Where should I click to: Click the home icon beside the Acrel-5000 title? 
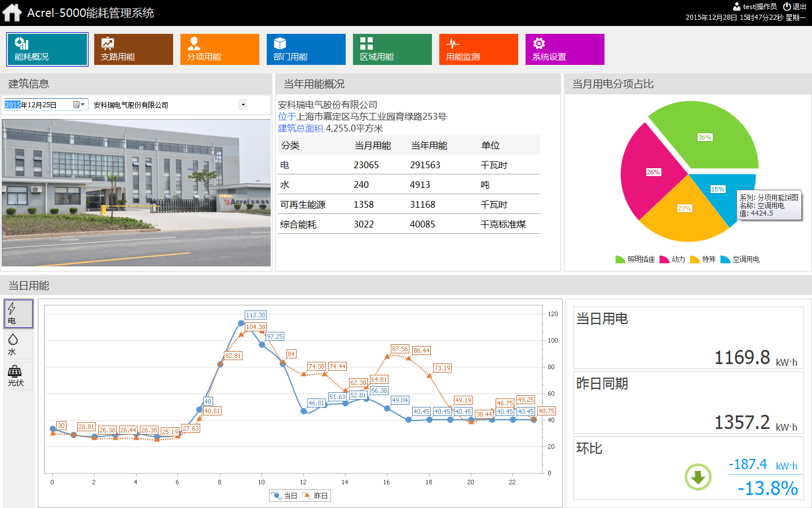point(12,12)
